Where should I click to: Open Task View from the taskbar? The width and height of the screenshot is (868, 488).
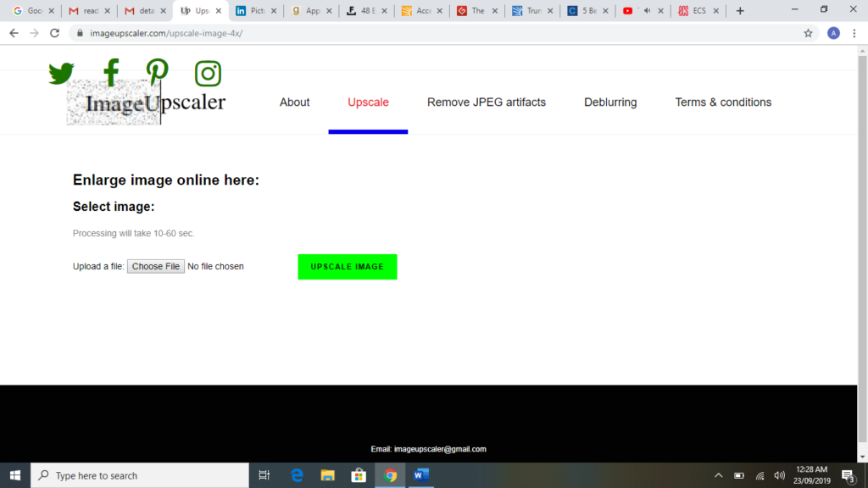(264, 475)
